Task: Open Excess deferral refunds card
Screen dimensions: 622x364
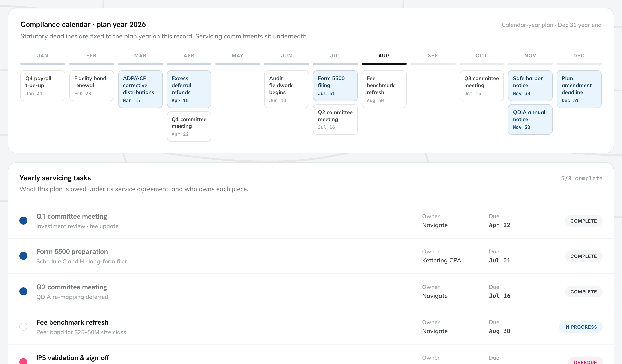Action: 189,89
